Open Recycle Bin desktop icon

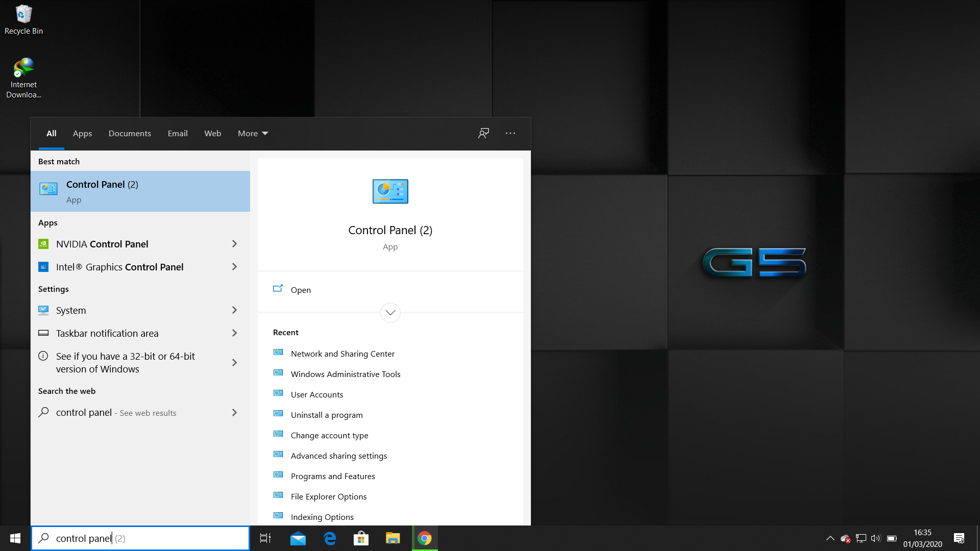click(x=23, y=19)
